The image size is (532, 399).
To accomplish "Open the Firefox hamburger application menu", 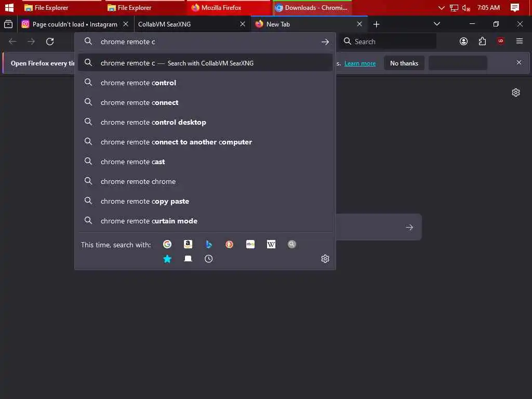I will pos(520,42).
